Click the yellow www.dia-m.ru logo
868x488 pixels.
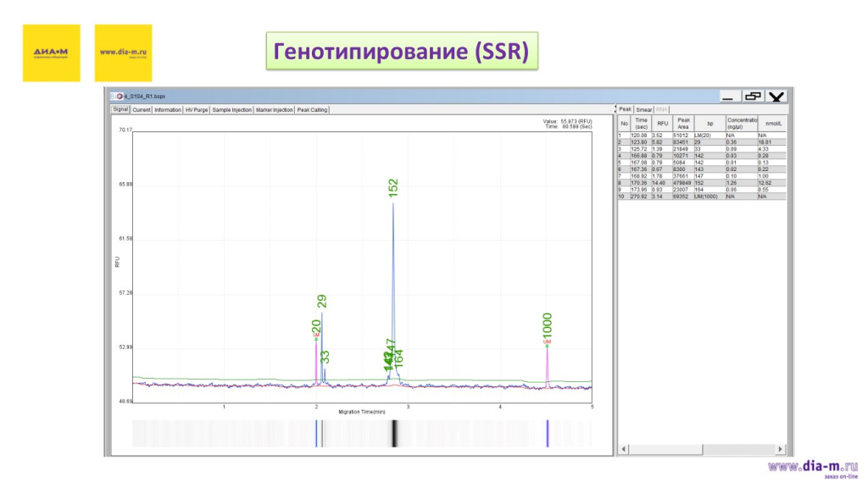(124, 51)
